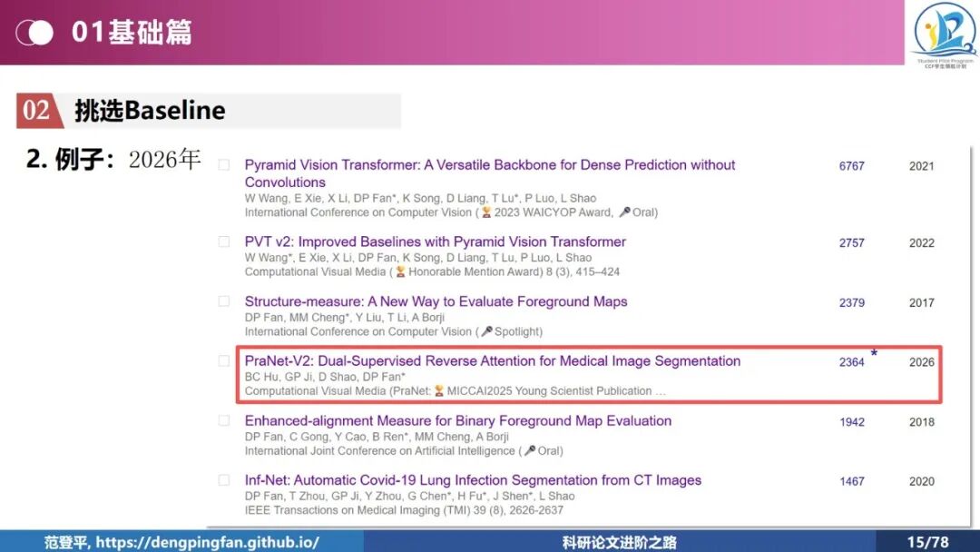The image size is (980, 552).
Task: Open citation count 2364
Action: [x=851, y=362]
